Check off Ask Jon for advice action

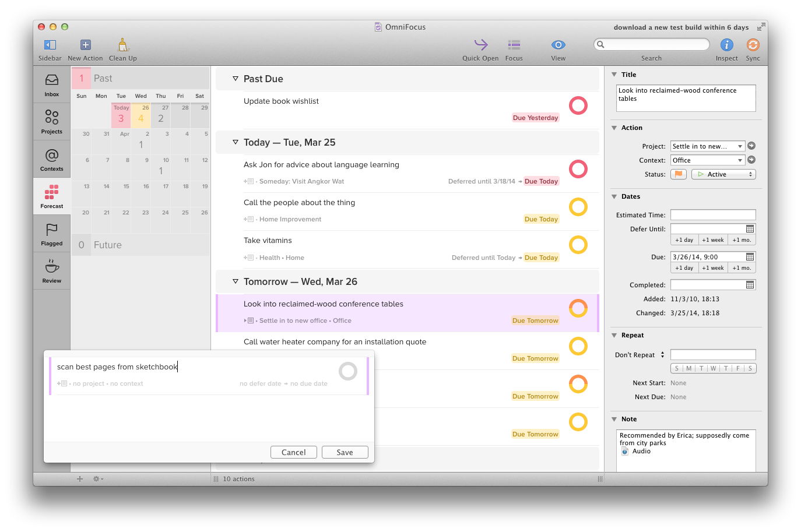click(578, 169)
